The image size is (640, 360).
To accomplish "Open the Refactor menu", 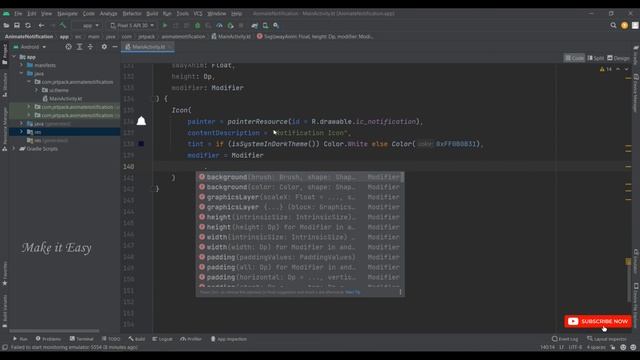I will pyautogui.click(x=132, y=13).
